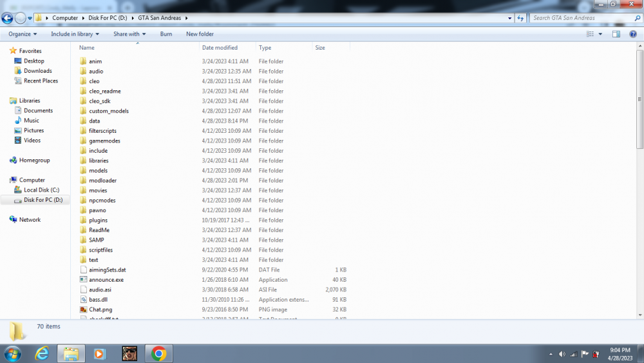
Task: Click the Search GTA San Andreas field
Action: click(x=582, y=18)
